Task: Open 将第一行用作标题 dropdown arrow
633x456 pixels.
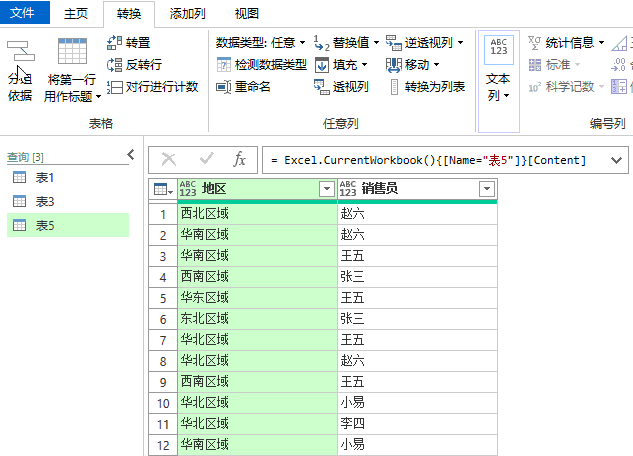Action: click(98, 96)
